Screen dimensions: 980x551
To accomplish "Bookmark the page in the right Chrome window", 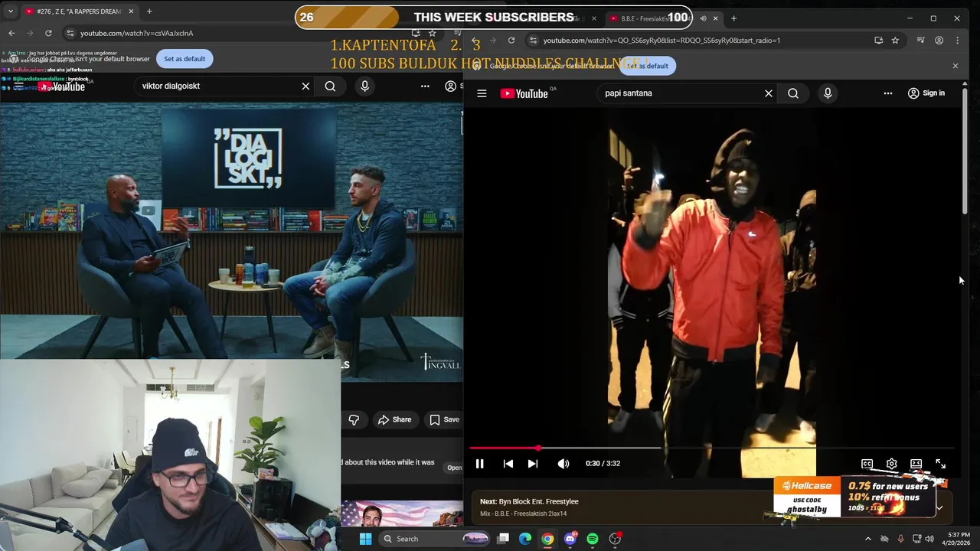I will 895,40.
